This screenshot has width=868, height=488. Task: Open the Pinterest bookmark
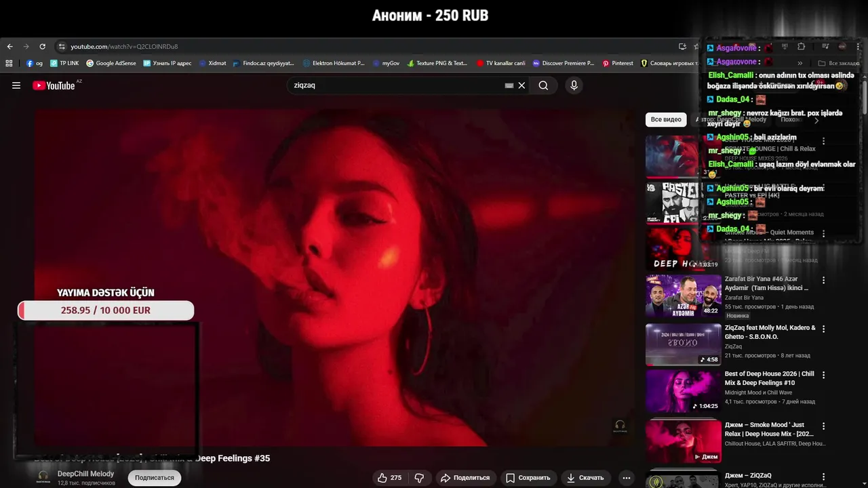pyautogui.click(x=618, y=63)
